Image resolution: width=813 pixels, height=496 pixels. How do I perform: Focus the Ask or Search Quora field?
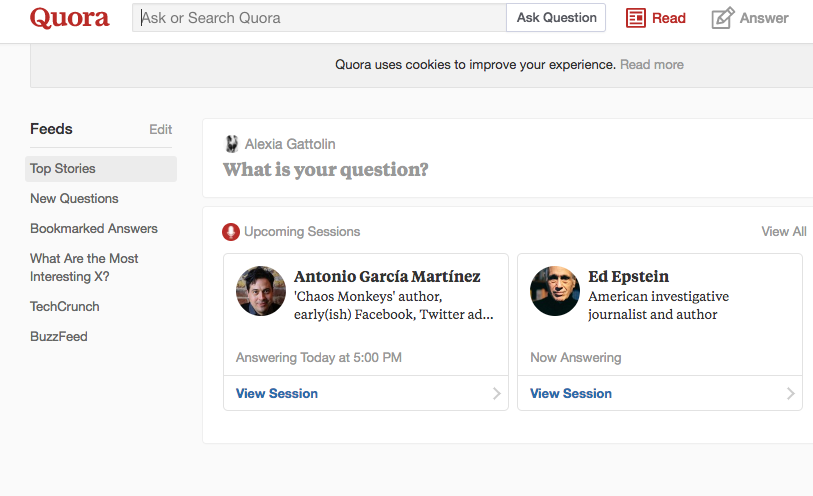[x=319, y=18]
